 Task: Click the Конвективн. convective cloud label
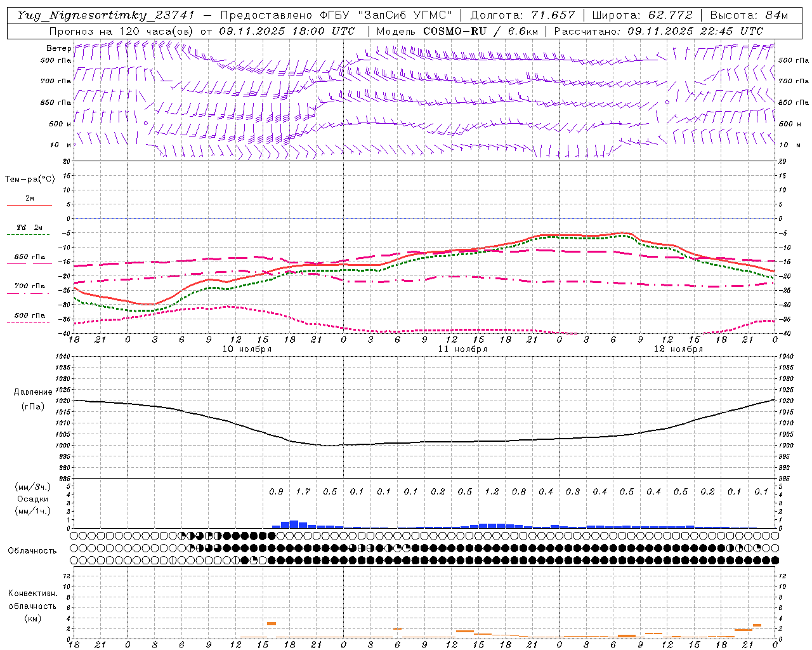32,594
